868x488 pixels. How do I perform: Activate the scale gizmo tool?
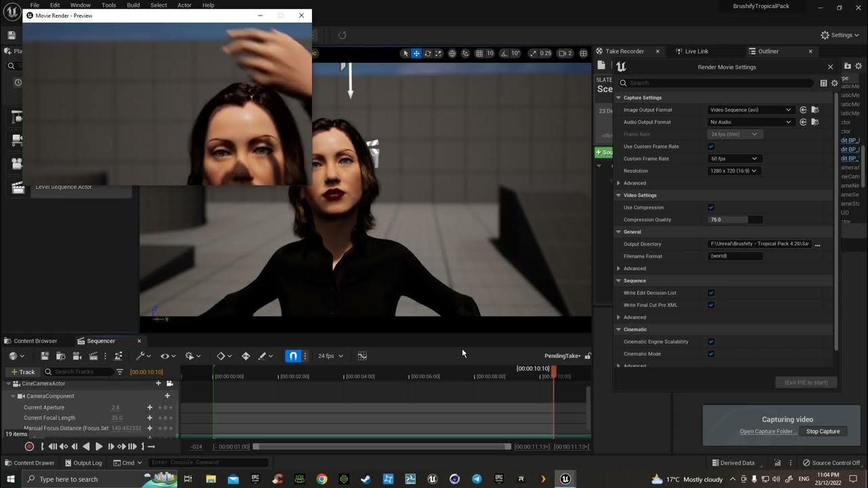pyautogui.click(x=438, y=54)
